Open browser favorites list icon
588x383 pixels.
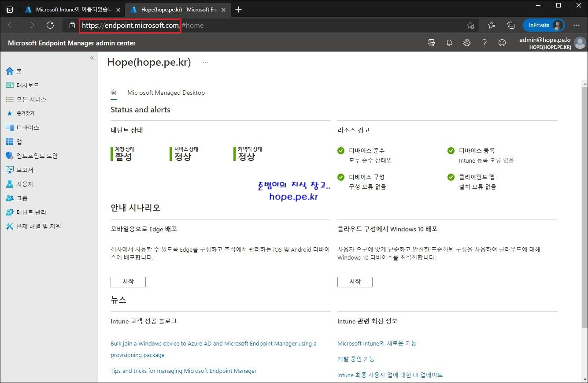[x=492, y=25]
